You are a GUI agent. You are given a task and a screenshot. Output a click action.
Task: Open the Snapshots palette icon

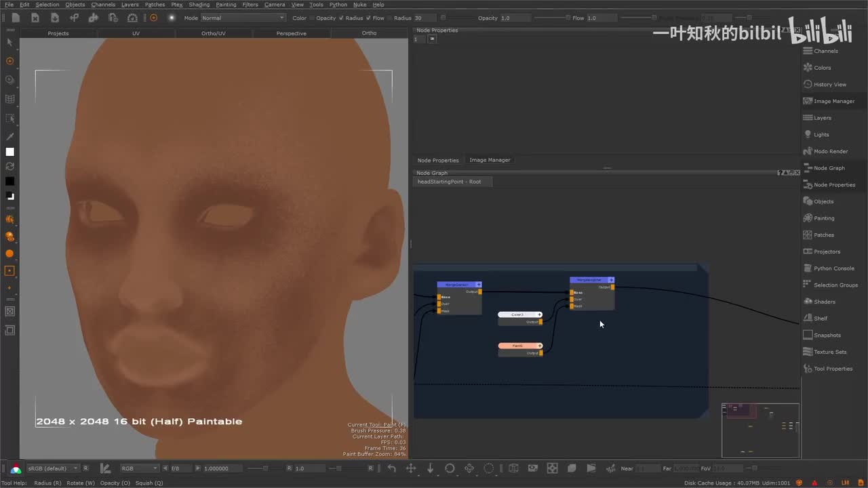[x=808, y=335]
